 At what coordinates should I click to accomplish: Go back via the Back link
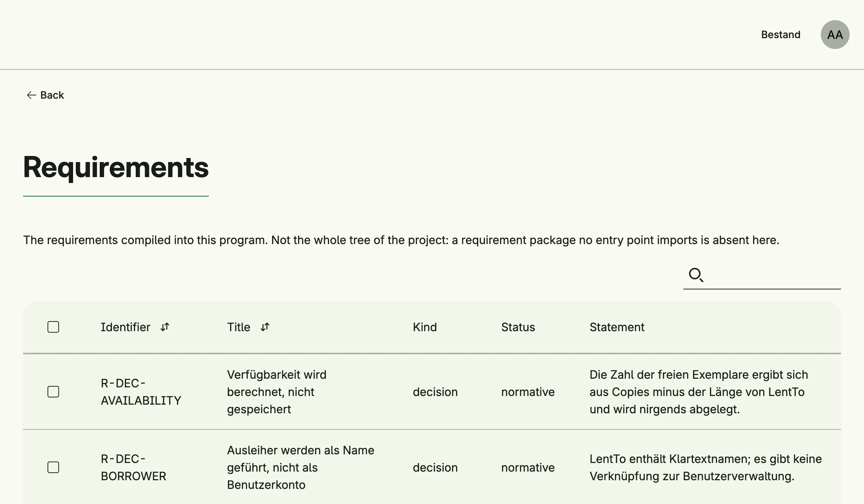click(45, 95)
